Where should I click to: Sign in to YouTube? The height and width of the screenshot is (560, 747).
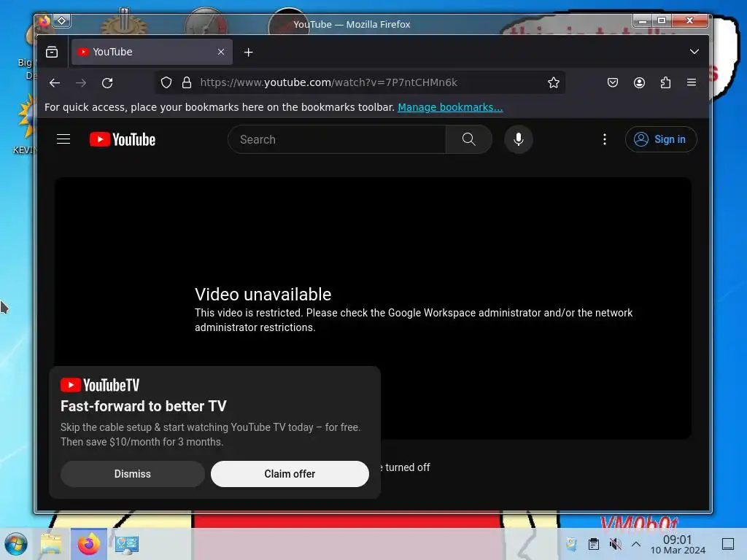(x=661, y=139)
